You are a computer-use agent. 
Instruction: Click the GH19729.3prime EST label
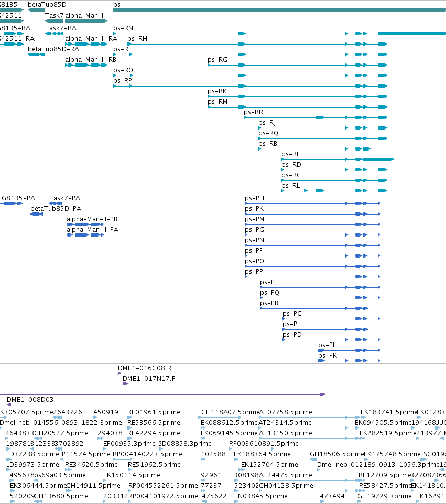coord(385,496)
